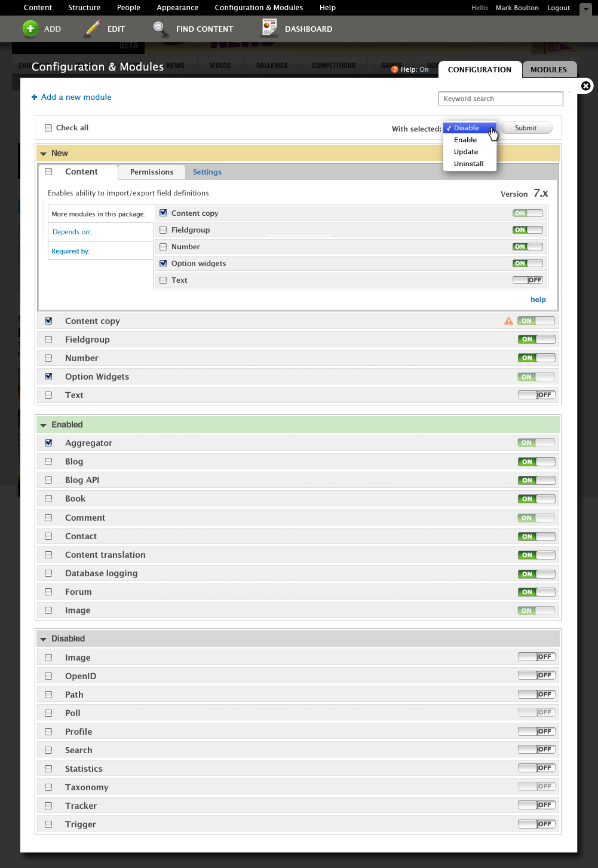Screen dimensions: 598x868
Task: Check the OpenID module checkbox
Action: [48, 676]
